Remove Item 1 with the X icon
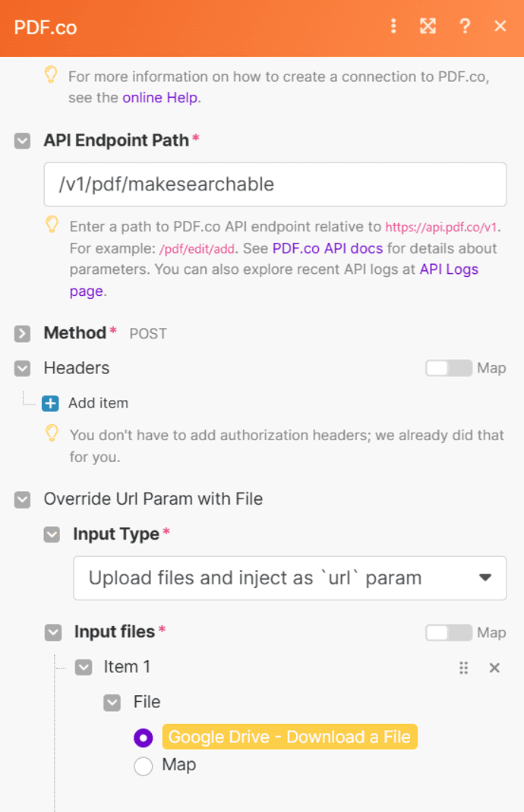Image resolution: width=524 pixels, height=812 pixels. (494, 668)
